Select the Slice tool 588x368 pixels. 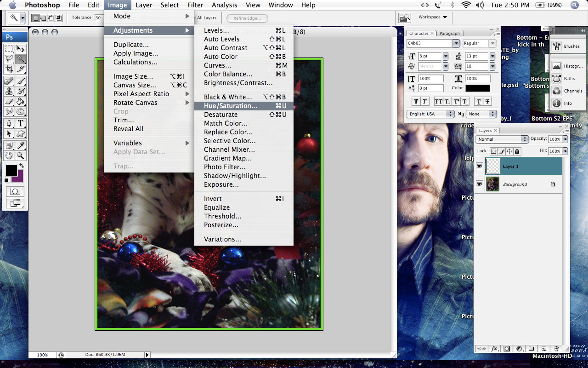pyautogui.click(x=21, y=69)
